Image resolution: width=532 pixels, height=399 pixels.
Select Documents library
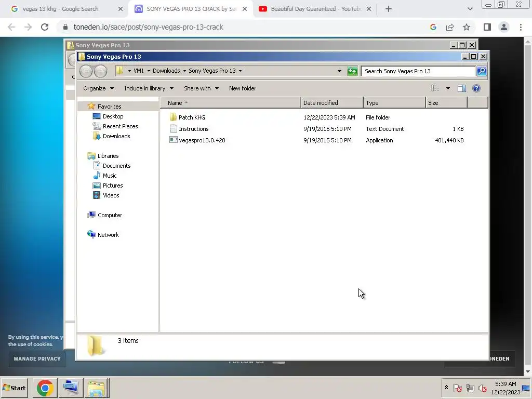[x=116, y=166]
